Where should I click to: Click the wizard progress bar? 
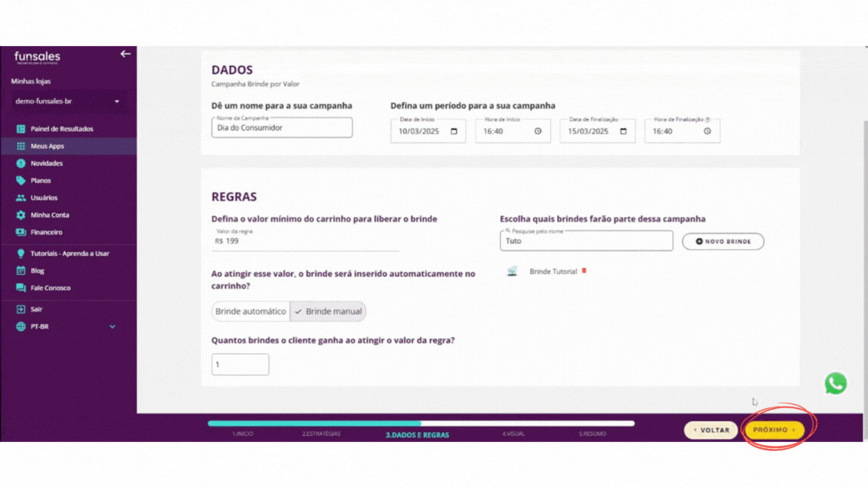click(x=421, y=423)
